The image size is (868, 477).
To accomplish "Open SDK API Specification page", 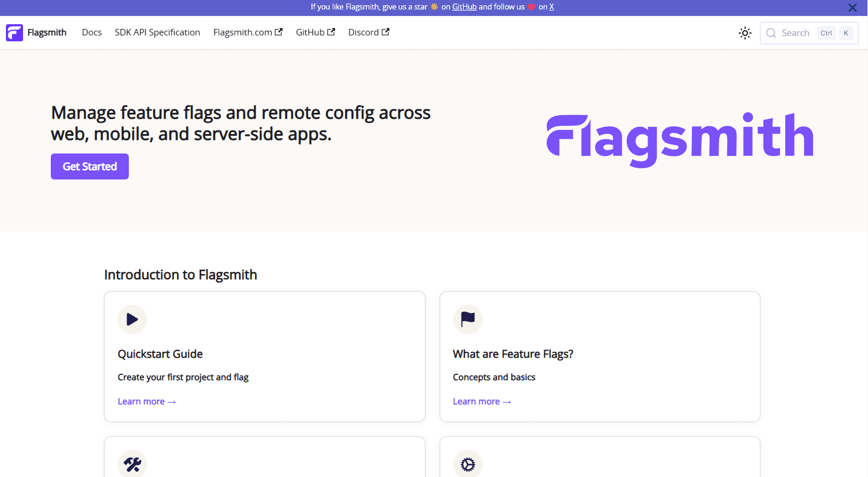I will click(158, 32).
